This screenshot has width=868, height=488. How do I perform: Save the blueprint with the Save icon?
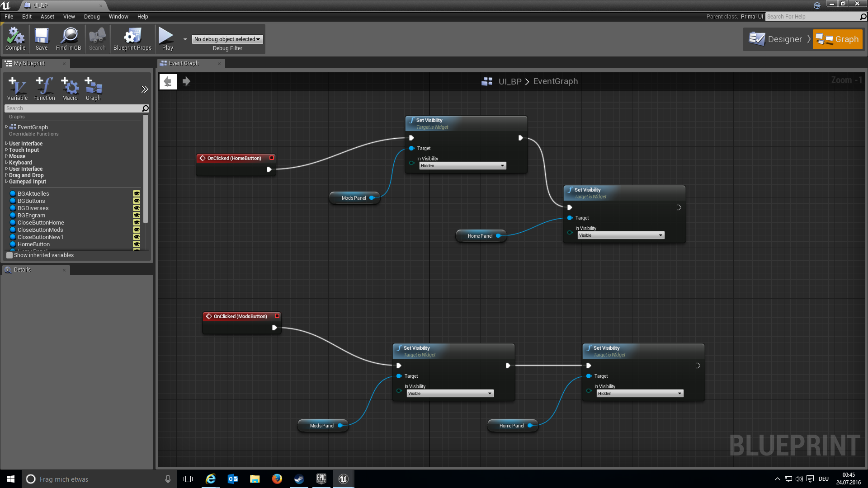(42, 39)
